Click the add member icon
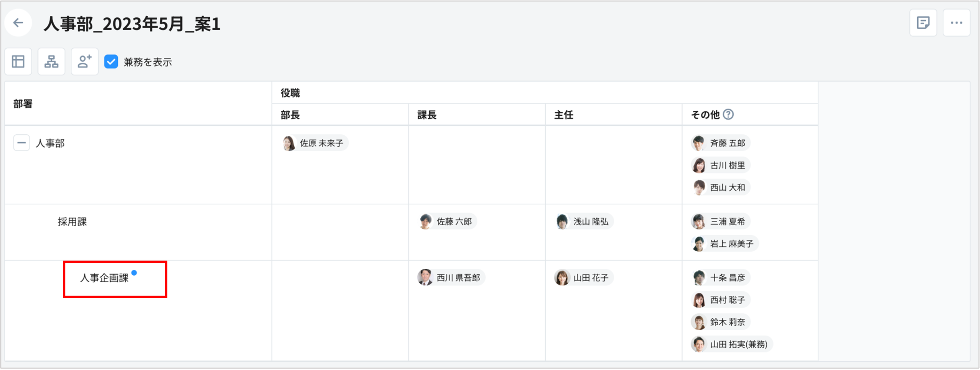The height and width of the screenshot is (370, 980). [85, 62]
